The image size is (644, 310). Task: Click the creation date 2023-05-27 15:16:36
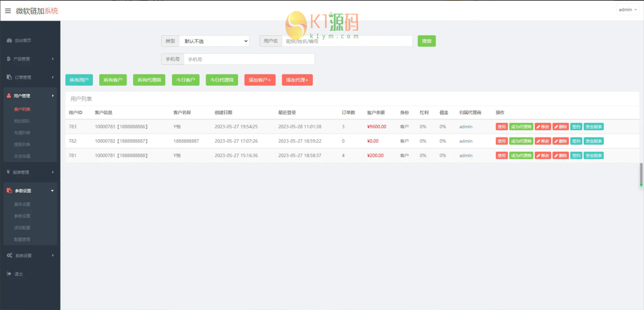click(236, 155)
